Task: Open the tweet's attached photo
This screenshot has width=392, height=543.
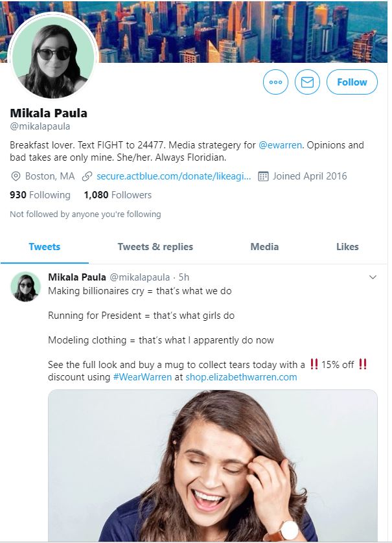Action: click(213, 465)
